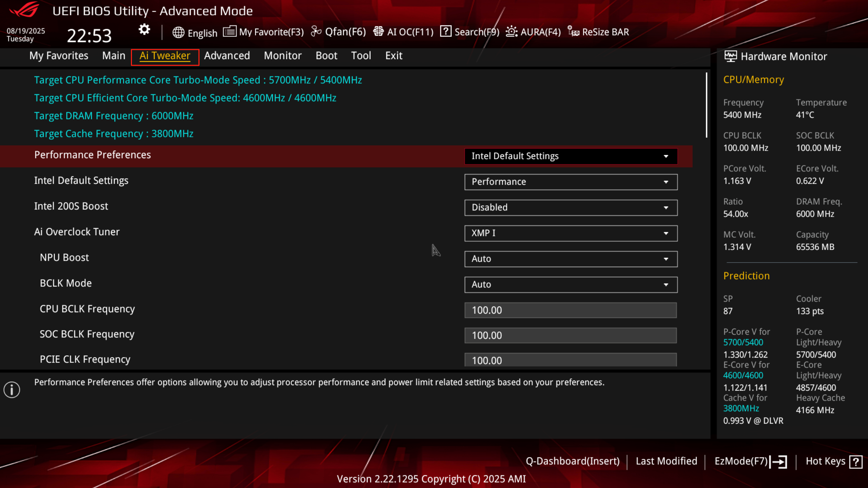
Task: Click the 133 pts cooler score
Action: pos(810,311)
